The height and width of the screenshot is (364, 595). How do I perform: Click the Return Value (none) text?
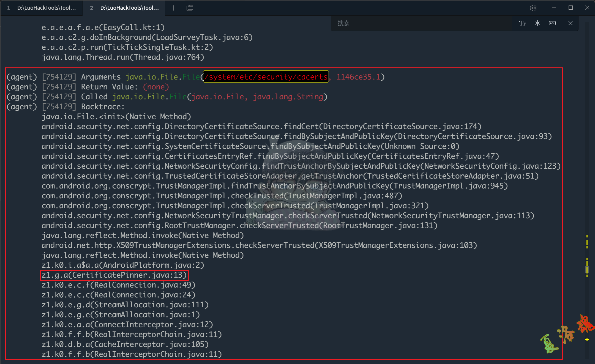click(156, 87)
